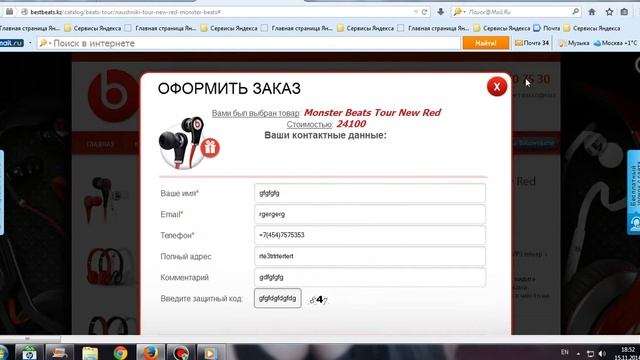This screenshot has height=360, width=640.
Task: Click the gift icon on product image
Action: pyautogui.click(x=210, y=148)
